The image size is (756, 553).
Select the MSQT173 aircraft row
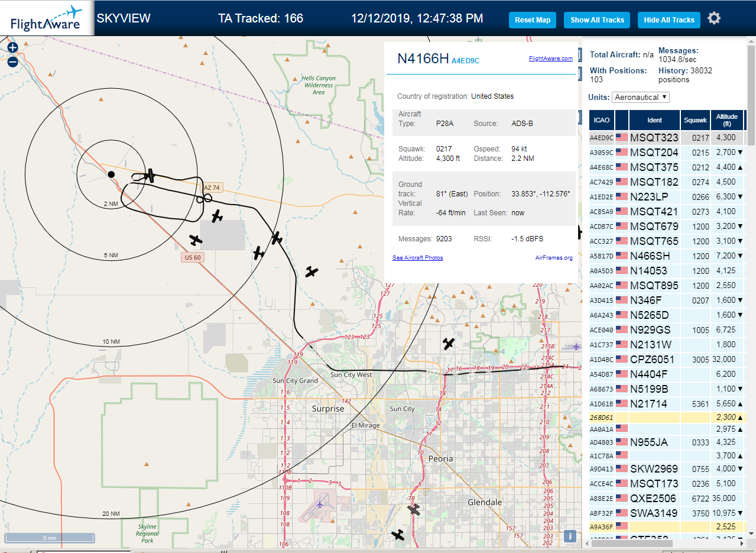point(667,484)
